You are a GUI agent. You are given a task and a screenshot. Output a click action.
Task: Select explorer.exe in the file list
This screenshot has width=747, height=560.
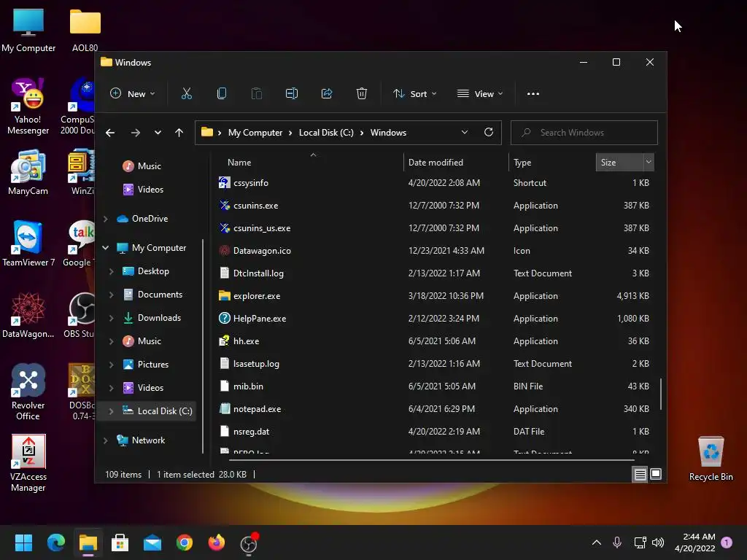257,296
